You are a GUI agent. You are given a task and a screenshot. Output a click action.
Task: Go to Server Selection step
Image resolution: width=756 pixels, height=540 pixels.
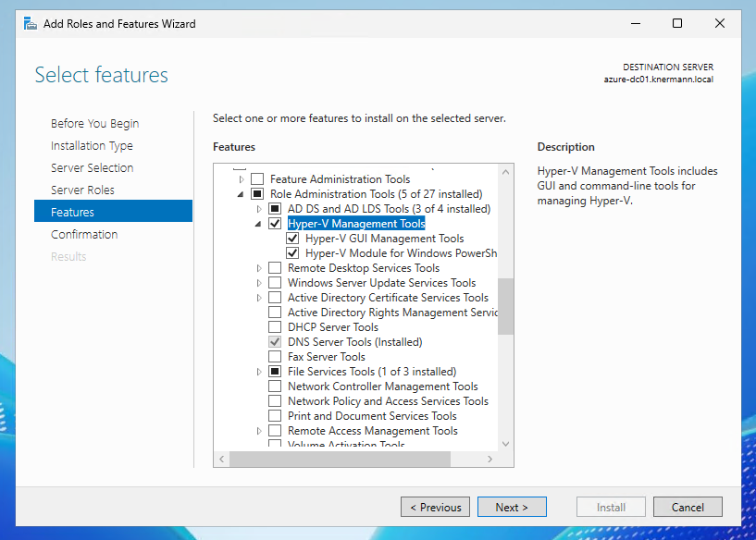[93, 168]
